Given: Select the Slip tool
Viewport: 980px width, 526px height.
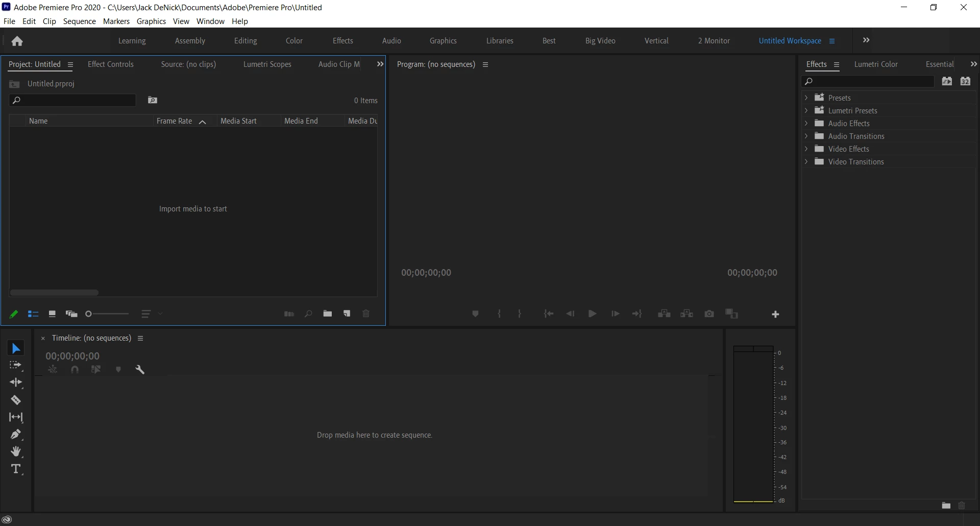Looking at the screenshot, I should (x=16, y=417).
